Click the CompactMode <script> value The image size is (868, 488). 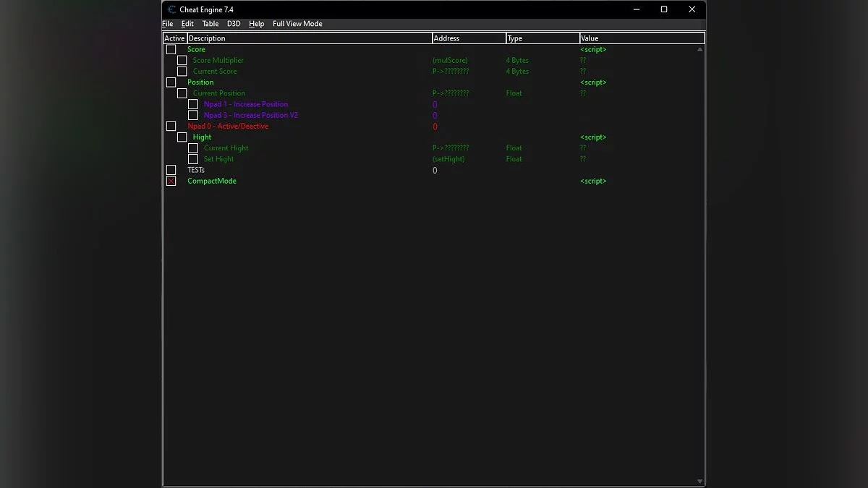593,181
